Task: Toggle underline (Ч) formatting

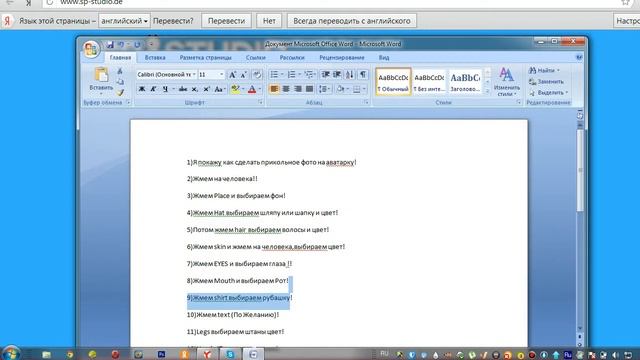Action: click(165, 89)
